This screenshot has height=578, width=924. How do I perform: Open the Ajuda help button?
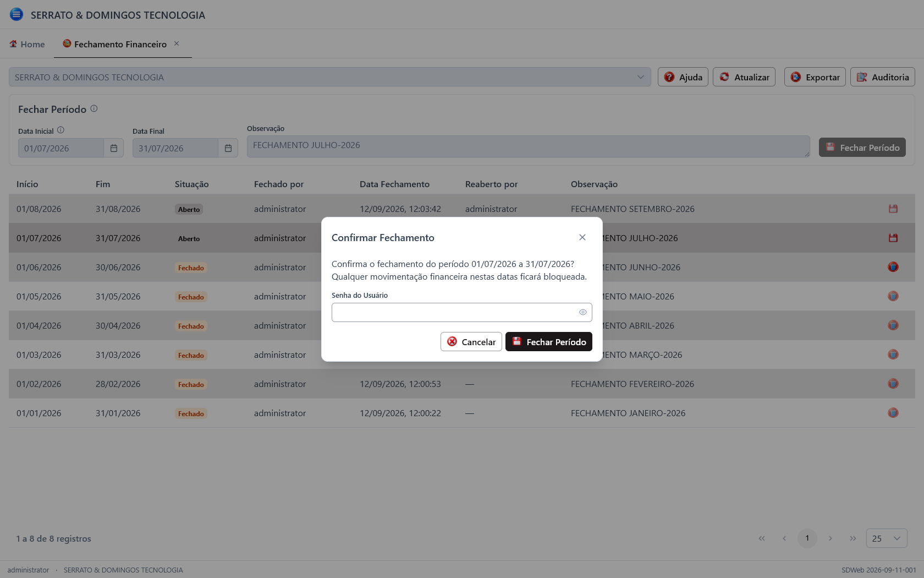coord(683,77)
